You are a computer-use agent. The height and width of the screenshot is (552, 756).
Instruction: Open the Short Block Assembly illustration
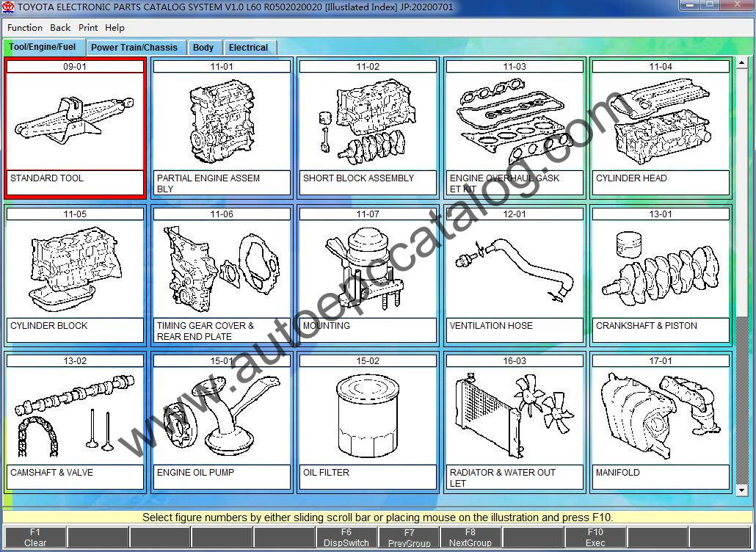(368, 120)
